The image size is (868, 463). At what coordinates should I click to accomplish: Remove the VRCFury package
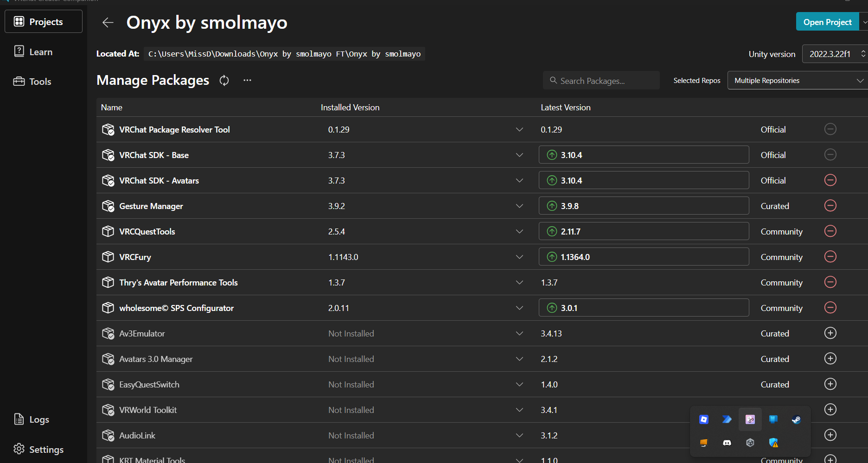[x=830, y=256]
